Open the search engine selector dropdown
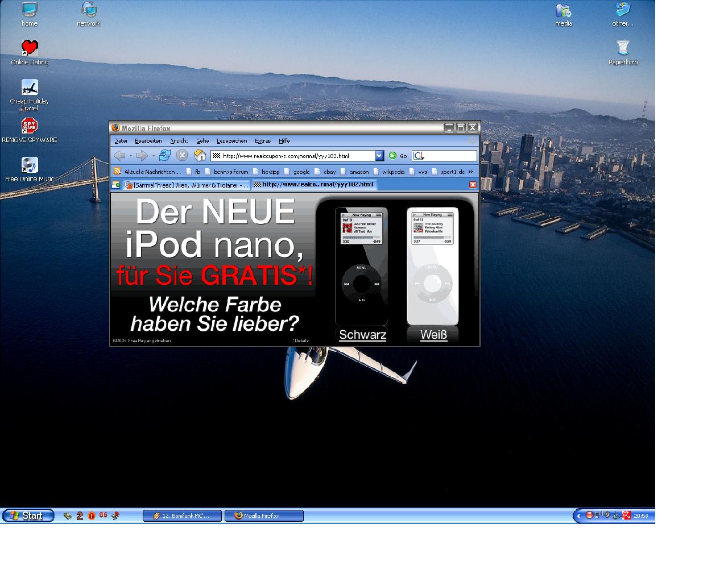This screenshot has height=582, width=728. pos(418,156)
